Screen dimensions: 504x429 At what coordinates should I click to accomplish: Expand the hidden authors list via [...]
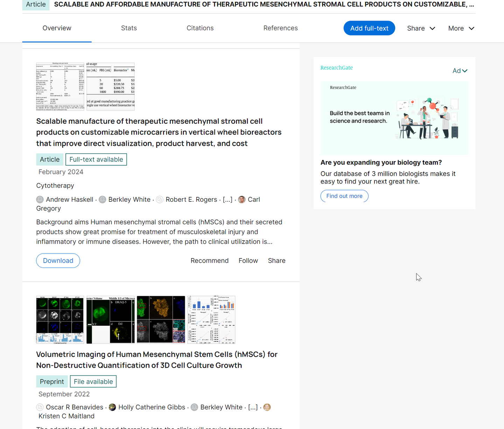228,199
